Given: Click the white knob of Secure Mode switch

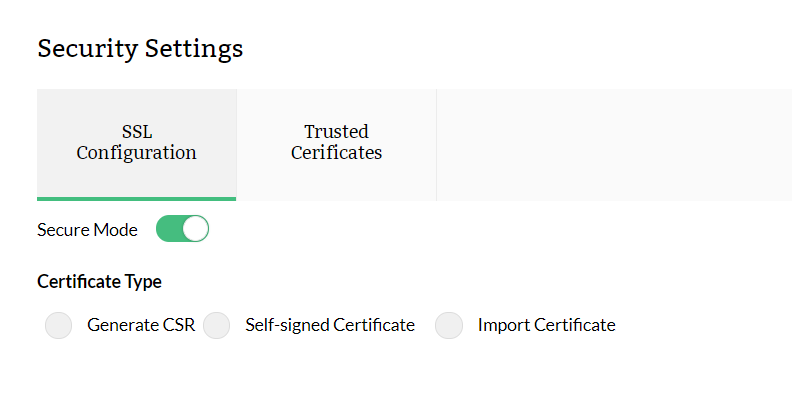Looking at the screenshot, I should (195, 229).
